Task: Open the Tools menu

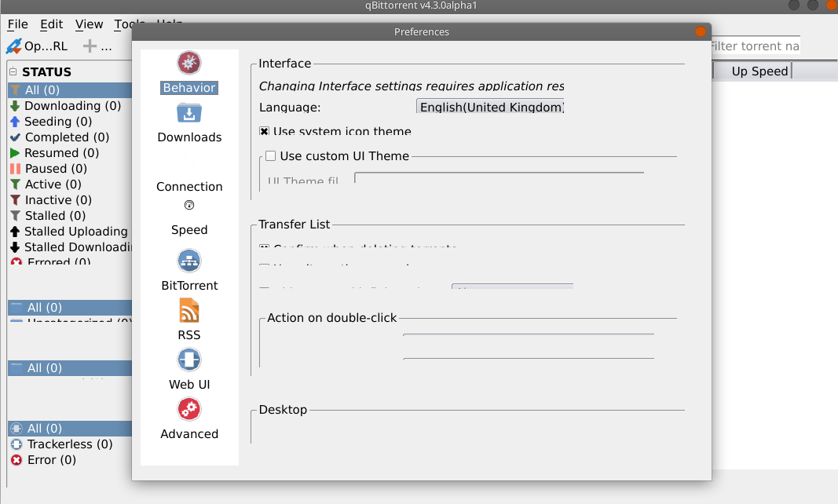Action: tap(128, 24)
